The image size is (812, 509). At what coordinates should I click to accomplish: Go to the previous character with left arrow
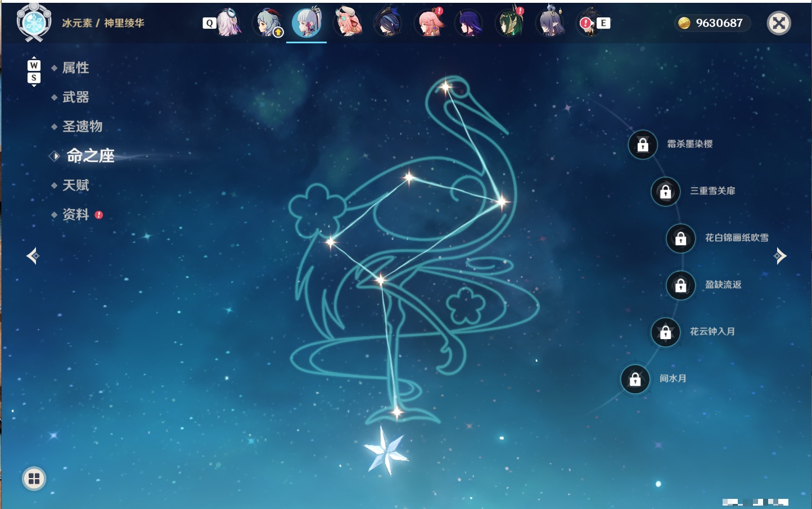[x=33, y=256]
